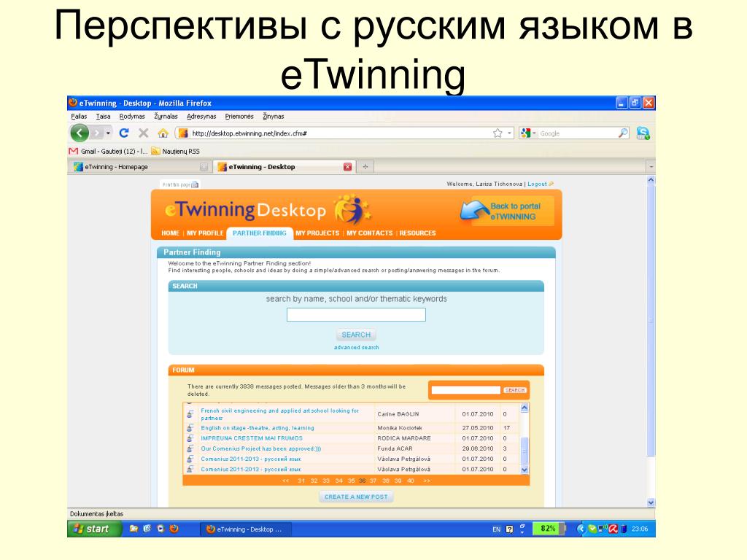This screenshot has height=560, width=747.
Task: Click the battery 82% indicator in taskbar
Action: point(549,529)
